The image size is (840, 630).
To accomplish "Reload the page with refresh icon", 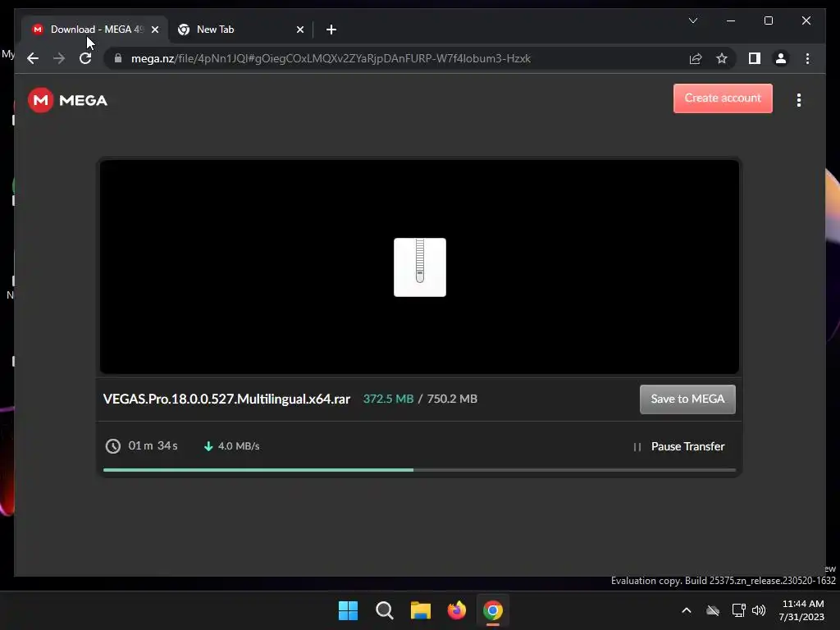I will point(85,58).
